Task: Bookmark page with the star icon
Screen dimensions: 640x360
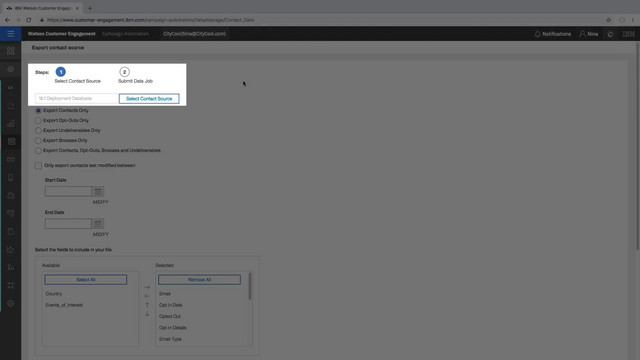Action: 609,20
